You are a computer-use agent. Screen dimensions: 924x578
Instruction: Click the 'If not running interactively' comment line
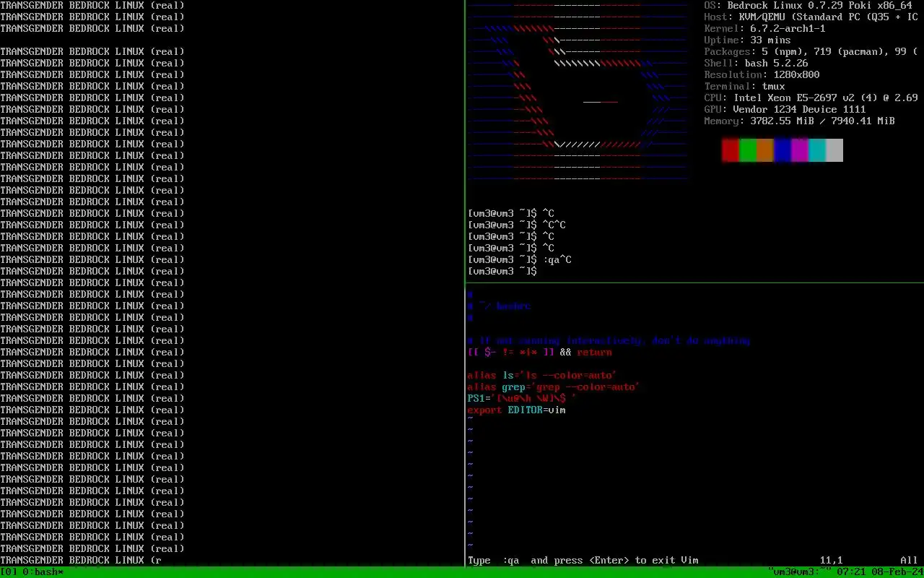pyautogui.click(x=609, y=341)
